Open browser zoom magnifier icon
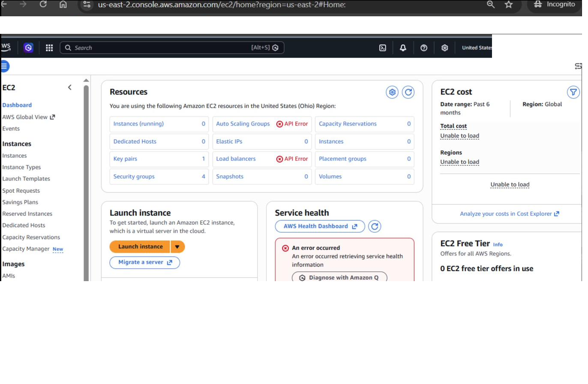This screenshot has width=588, height=384. [x=491, y=4]
